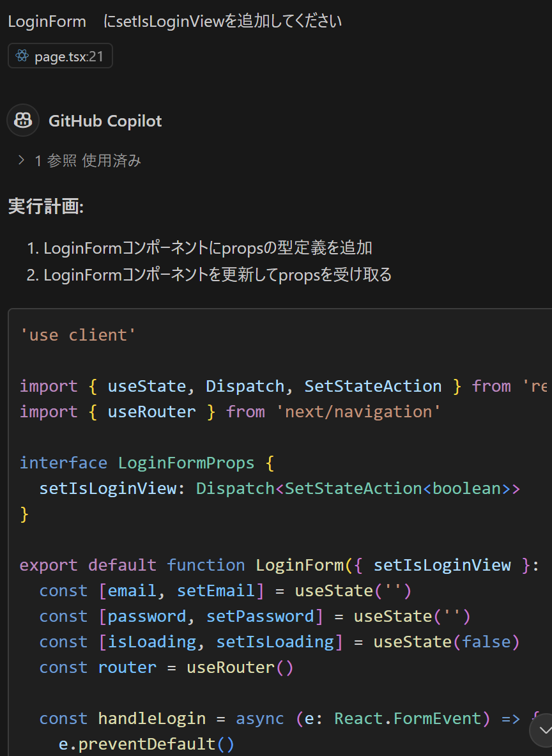
Task: Click the '1 参照 使用済み' label
Action: point(88,160)
